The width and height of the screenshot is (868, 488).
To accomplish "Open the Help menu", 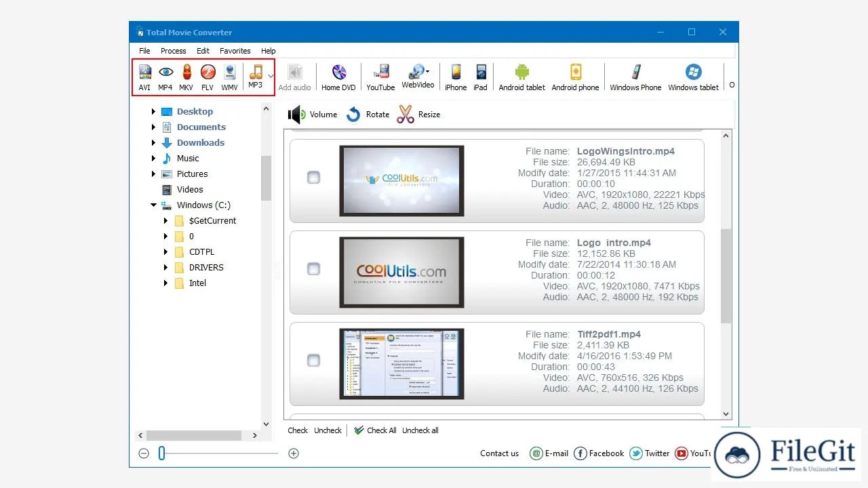I will pyautogui.click(x=269, y=51).
